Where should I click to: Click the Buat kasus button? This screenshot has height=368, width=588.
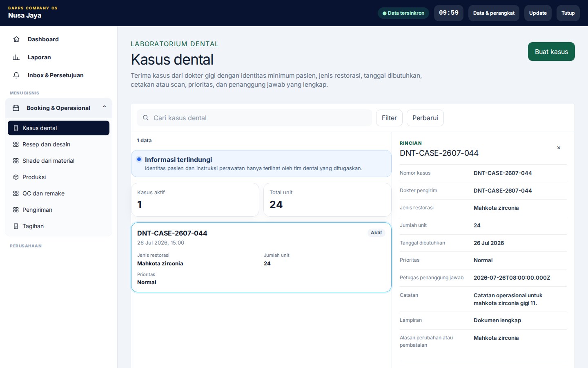pyautogui.click(x=551, y=52)
